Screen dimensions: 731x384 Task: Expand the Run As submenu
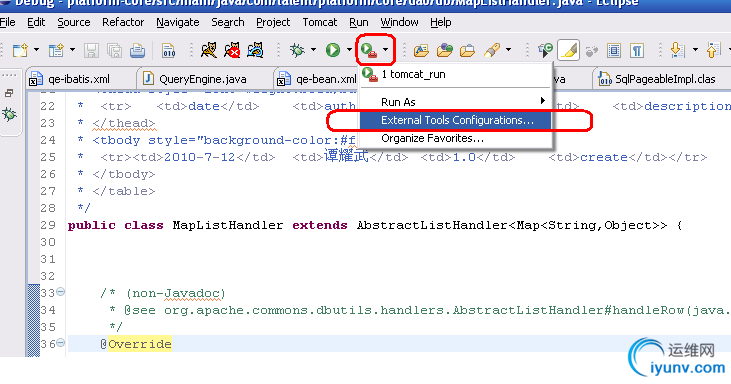pos(455,102)
